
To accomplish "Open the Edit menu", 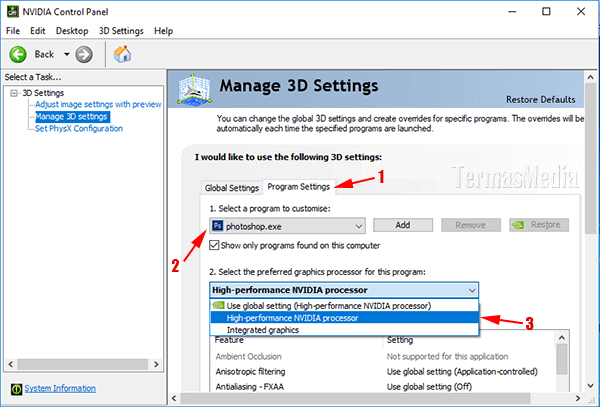I will (x=38, y=31).
